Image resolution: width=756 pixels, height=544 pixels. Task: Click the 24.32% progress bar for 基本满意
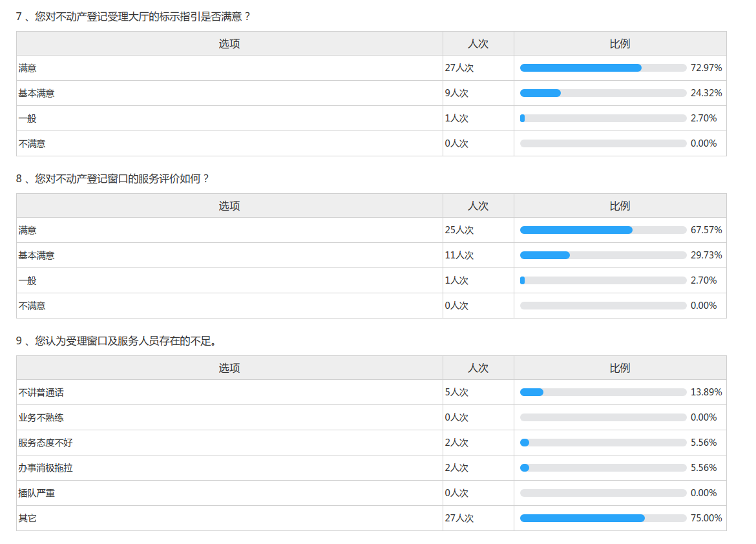coord(602,93)
